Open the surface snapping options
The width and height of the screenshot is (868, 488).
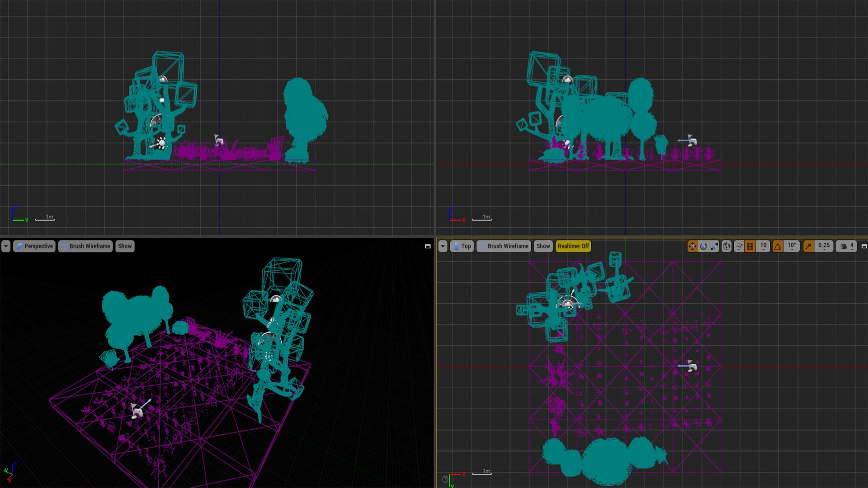(x=739, y=246)
